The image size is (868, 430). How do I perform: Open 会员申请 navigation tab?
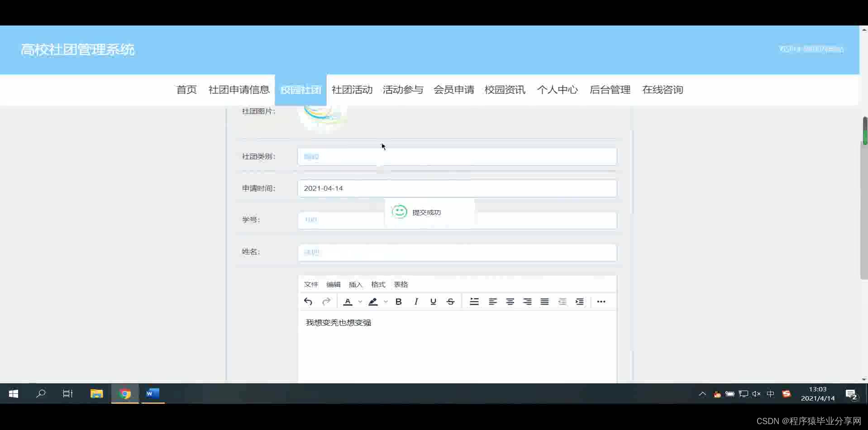coord(454,90)
